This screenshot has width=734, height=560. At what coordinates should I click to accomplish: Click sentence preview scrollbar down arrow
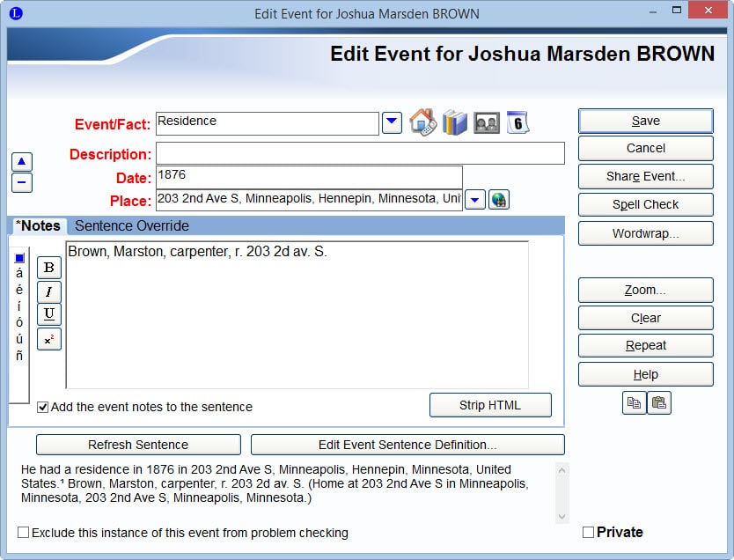tap(562, 517)
